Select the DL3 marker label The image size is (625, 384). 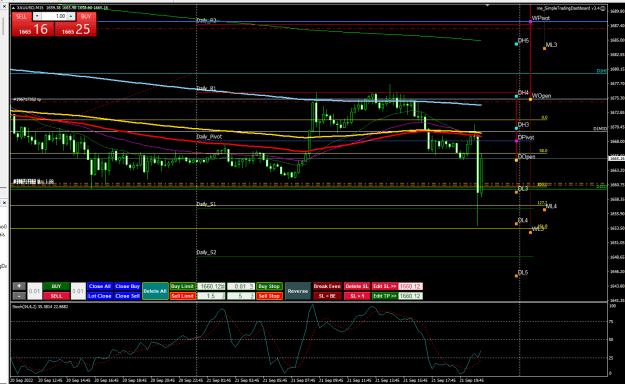pyautogui.click(x=523, y=189)
